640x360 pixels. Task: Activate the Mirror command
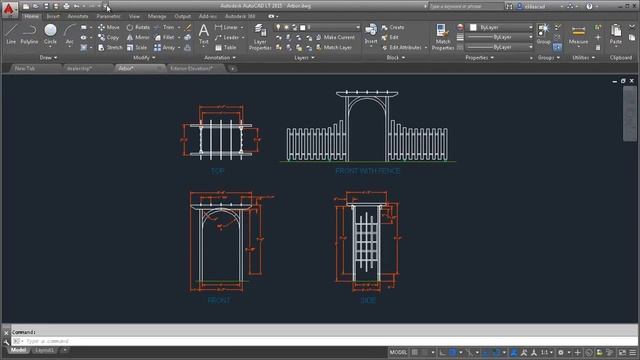138,38
